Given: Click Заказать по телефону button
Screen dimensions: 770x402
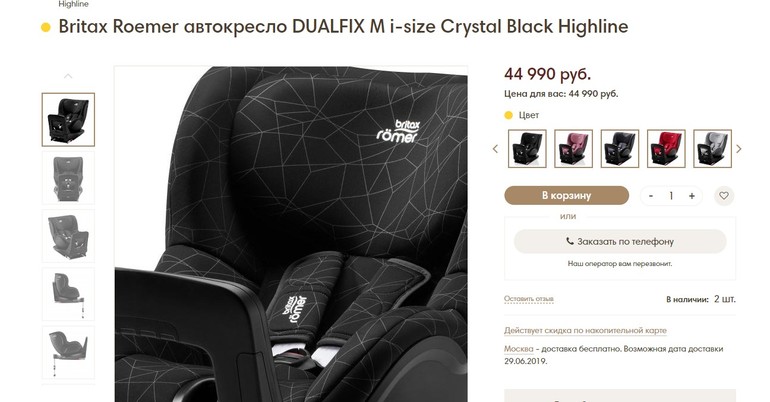Looking at the screenshot, I should click(620, 241).
